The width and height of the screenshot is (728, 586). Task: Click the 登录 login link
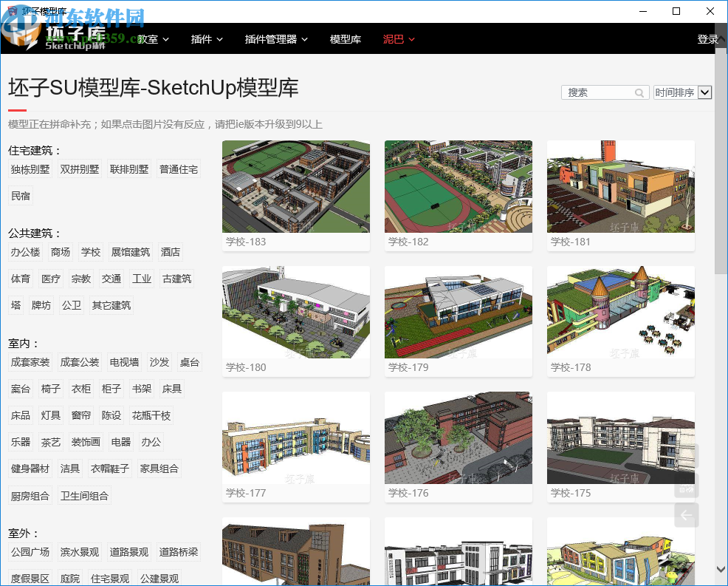pos(707,39)
